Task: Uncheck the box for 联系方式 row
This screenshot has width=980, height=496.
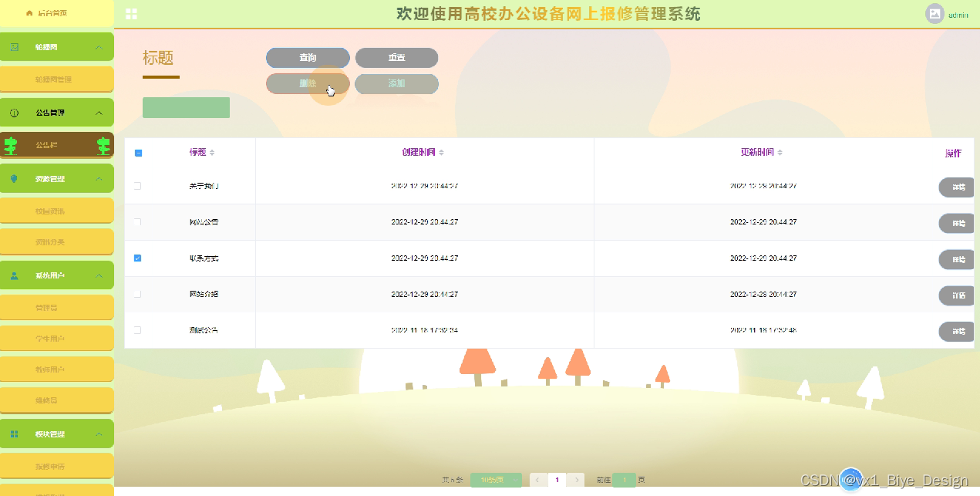Action: coord(138,258)
